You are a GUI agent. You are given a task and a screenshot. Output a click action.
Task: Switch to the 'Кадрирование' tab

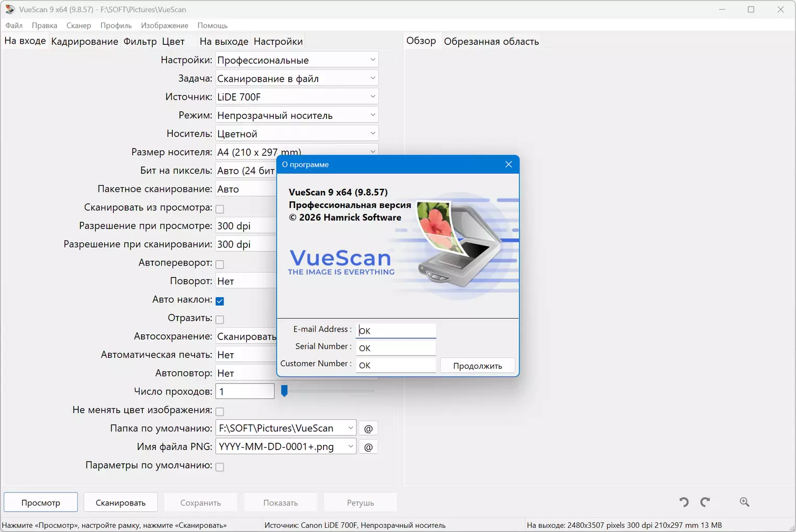pyautogui.click(x=85, y=41)
